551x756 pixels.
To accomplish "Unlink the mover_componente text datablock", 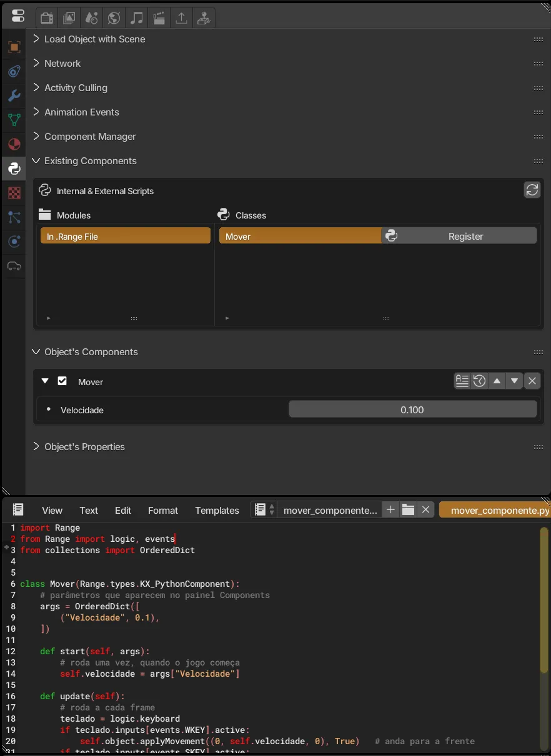I will 425,510.
